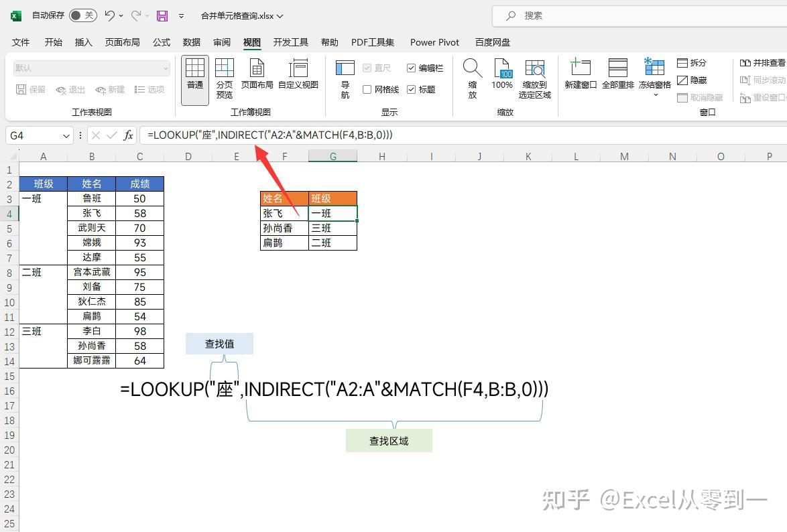Switch to the 审阅 Review tab
The width and height of the screenshot is (787, 532).
click(x=221, y=42)
